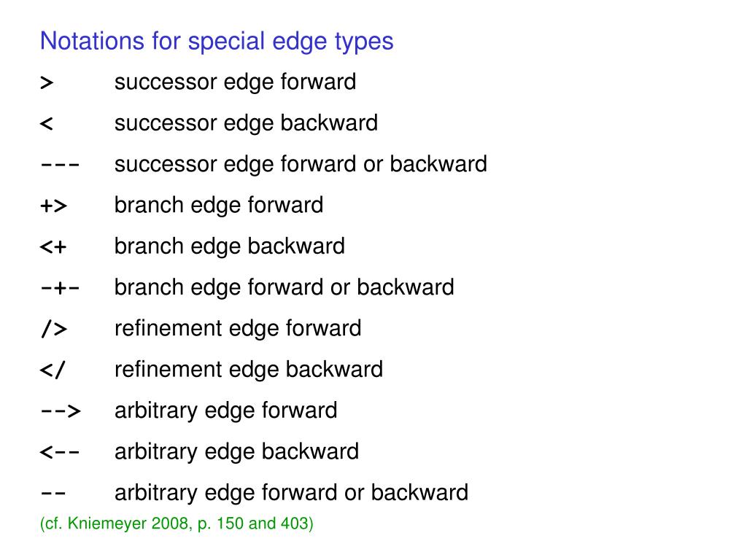
Task: Select the '-->' arbitrary forward symbol
Action: pos(61,411)
